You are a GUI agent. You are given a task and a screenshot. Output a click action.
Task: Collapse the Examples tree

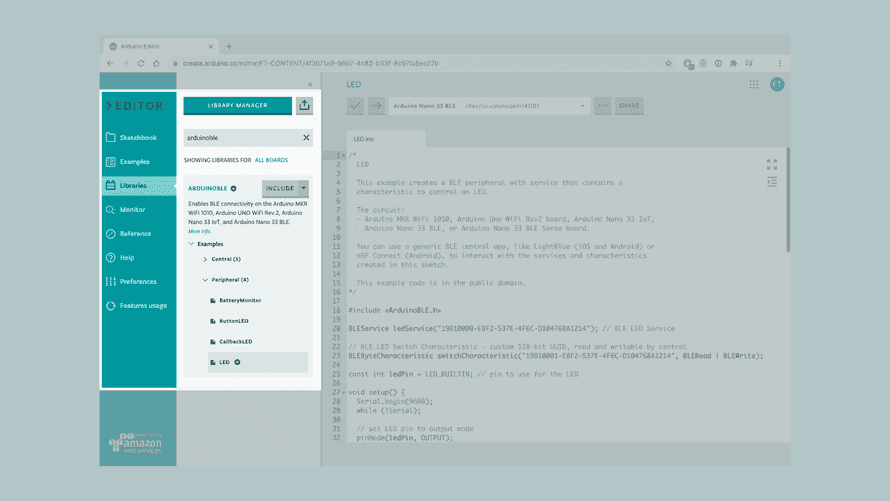click(191, 244)
